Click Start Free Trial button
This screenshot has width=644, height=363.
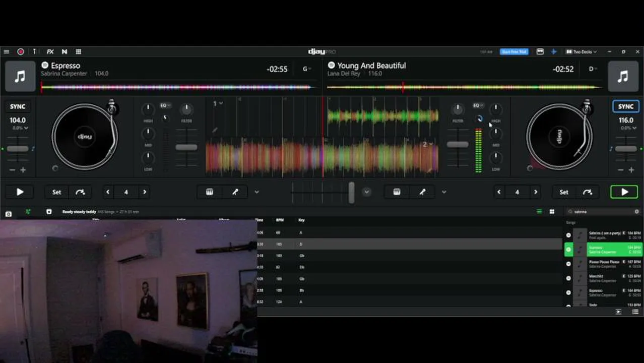click(x=514, y=51)
